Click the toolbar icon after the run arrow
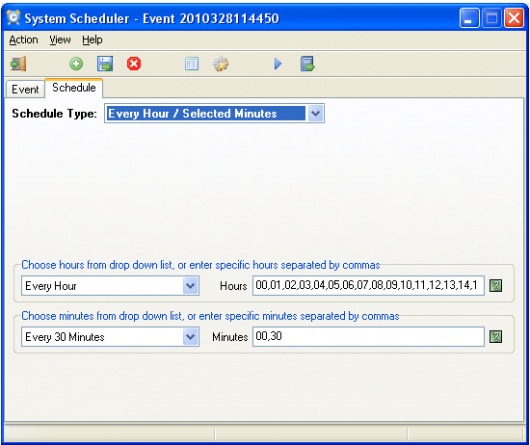 coord(307,64)
